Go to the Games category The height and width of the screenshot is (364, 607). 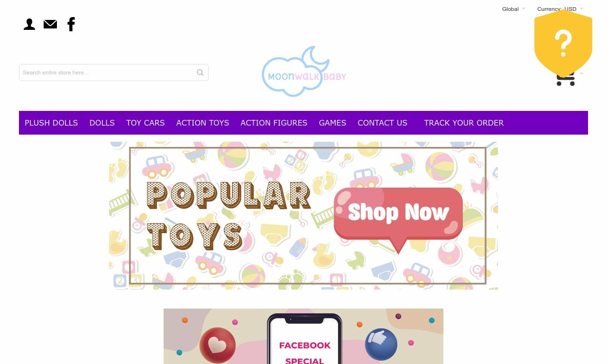point(332,123)
